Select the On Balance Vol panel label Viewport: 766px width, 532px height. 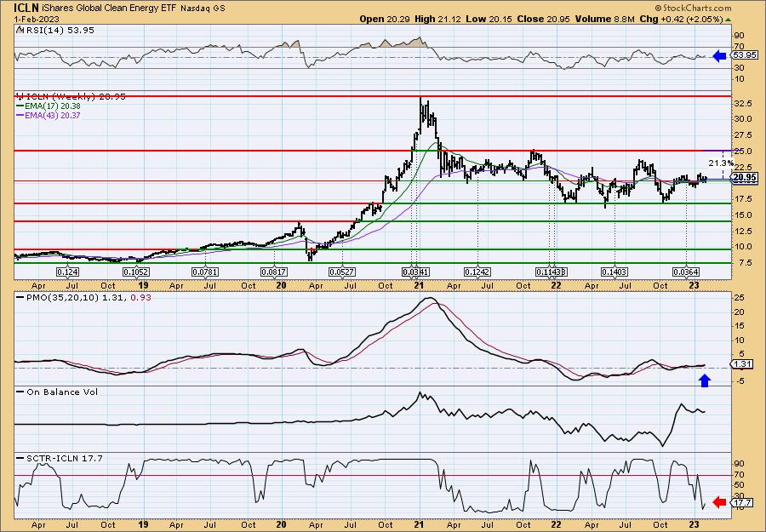coord(57,392)
